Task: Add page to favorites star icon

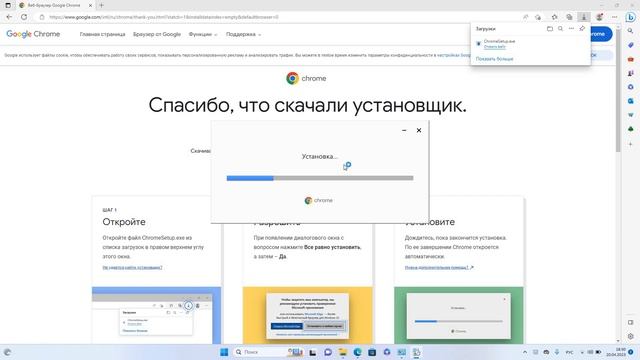Action: click(538, 17)
